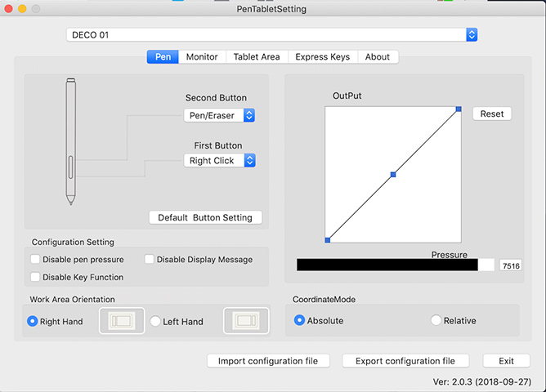Screen dimensions: 546x392
Task: Open the Express Keys tab
Action: tap(322, 56)
